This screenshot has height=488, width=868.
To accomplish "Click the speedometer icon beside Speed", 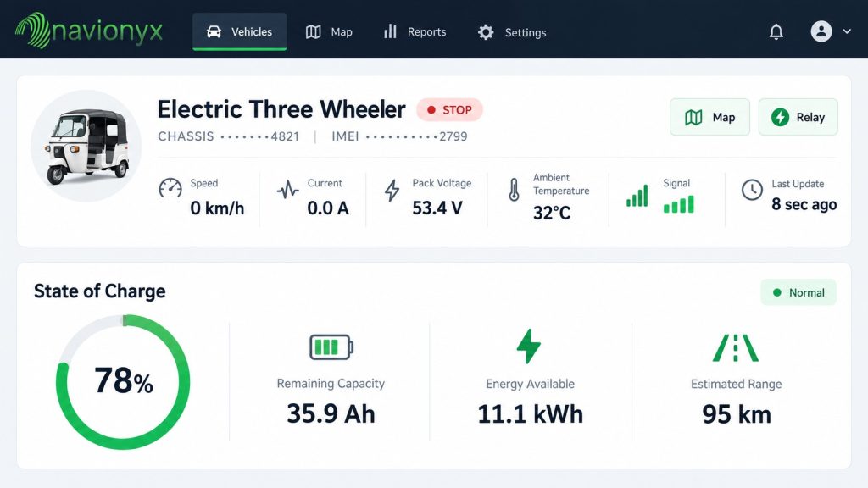I will tap(170, 188).
